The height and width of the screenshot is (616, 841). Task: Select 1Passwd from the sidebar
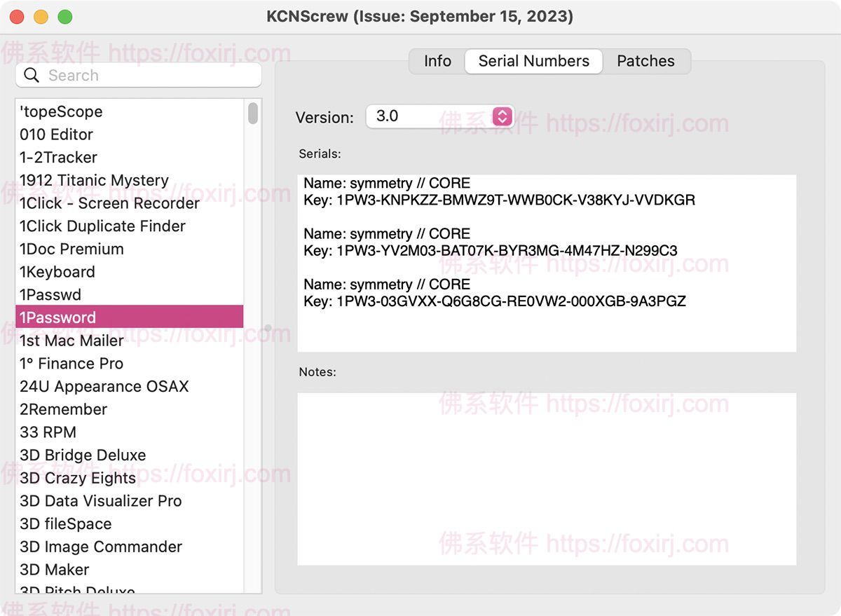tap(51, 294)
